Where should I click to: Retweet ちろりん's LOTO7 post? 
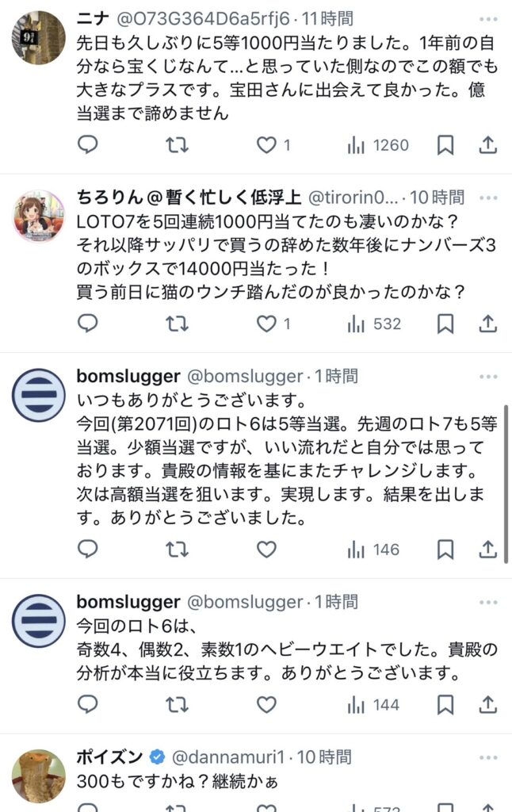point(178,324)
